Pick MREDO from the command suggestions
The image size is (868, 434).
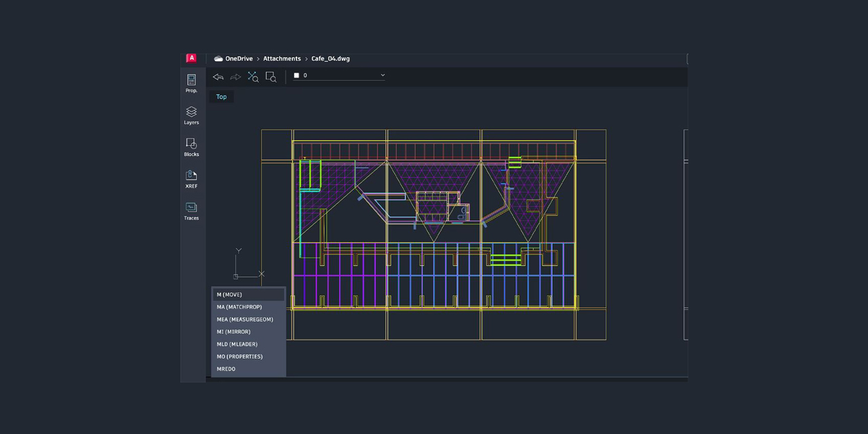226,368
